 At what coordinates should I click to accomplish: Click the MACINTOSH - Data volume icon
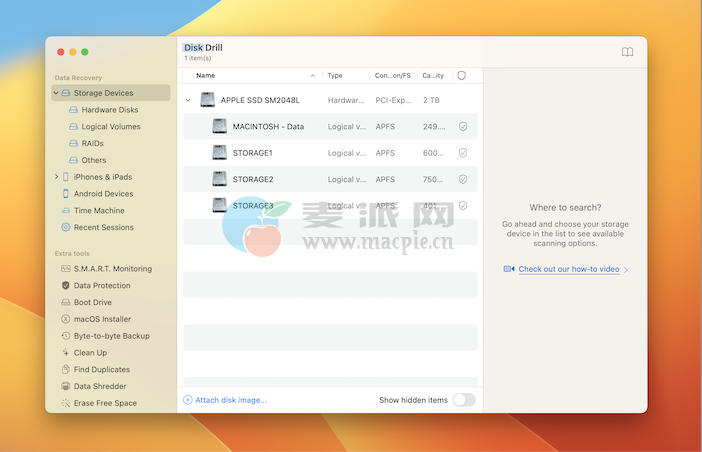219,126
